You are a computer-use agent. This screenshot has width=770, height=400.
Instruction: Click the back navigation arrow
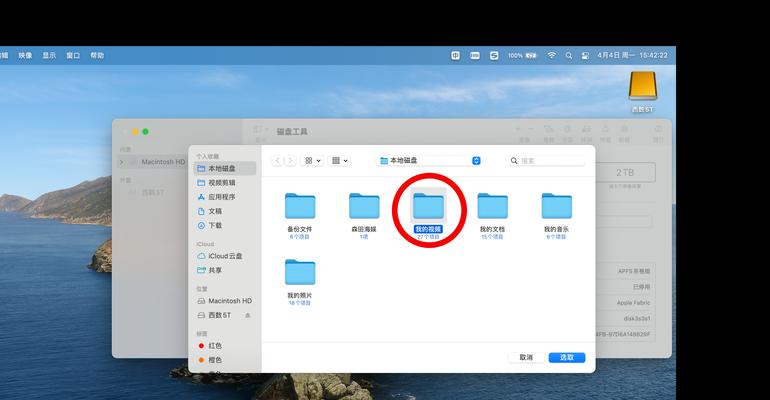coord(277,160)
